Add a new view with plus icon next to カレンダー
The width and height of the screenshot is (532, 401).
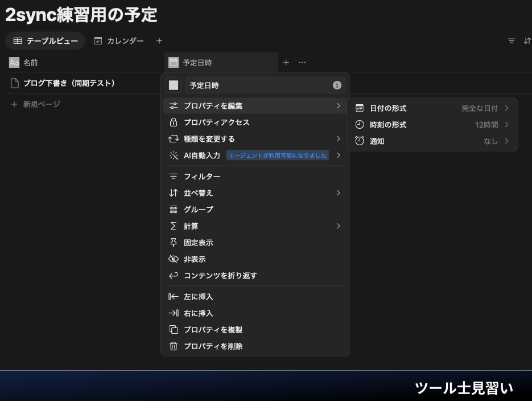pyautogui.click(x=159, y=41)
